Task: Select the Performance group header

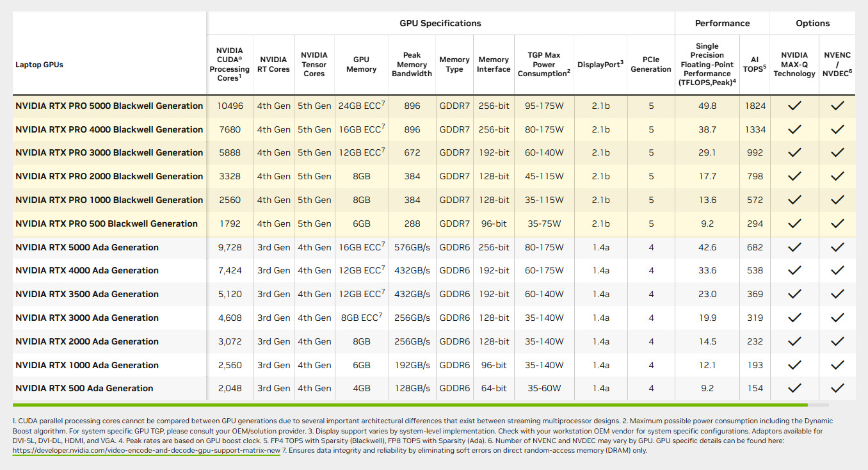Action: pos(722,23)
